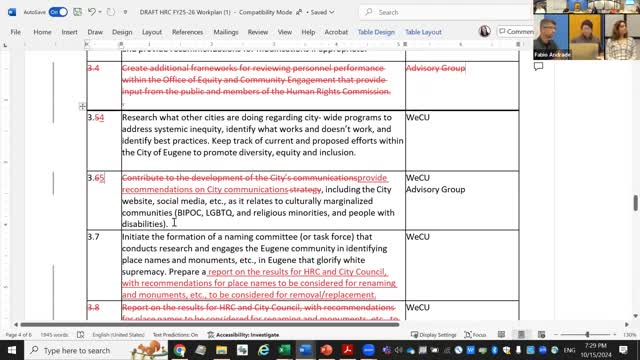Image resolution: width=640 pixels, height=360 pixels.
Task: Click the comment balloon in margin
Action: click(538, 67)
